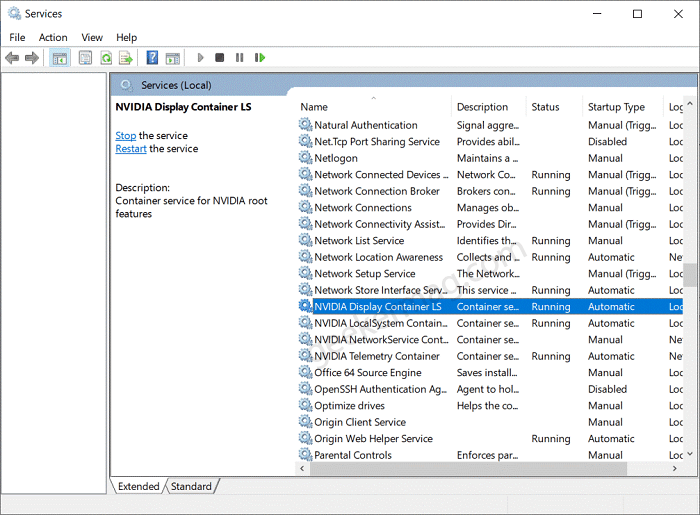Click the Stop Service square icon

tap(219, 58)
